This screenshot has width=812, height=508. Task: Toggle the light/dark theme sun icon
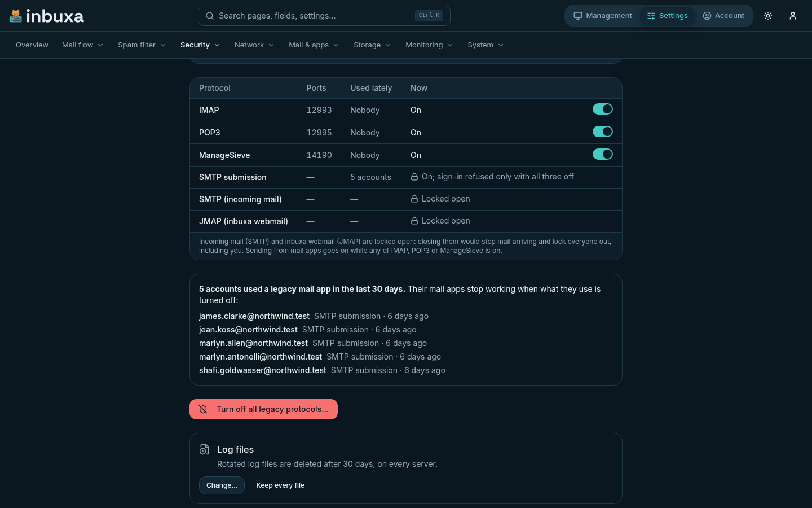pos(768,16)
